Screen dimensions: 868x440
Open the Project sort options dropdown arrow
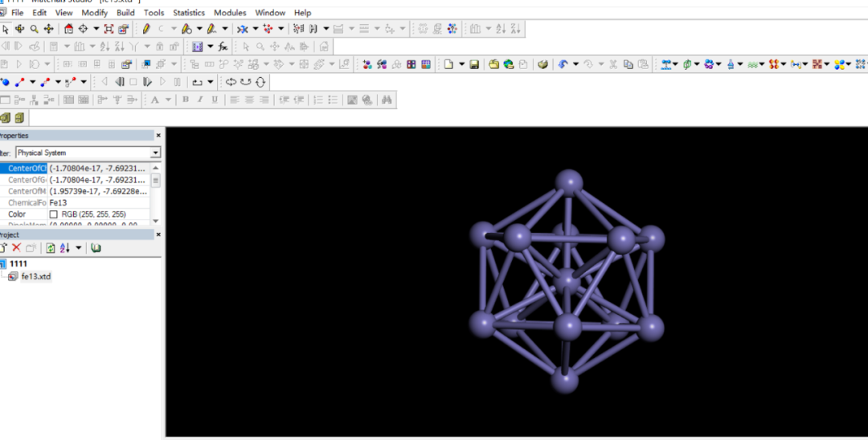78,248
